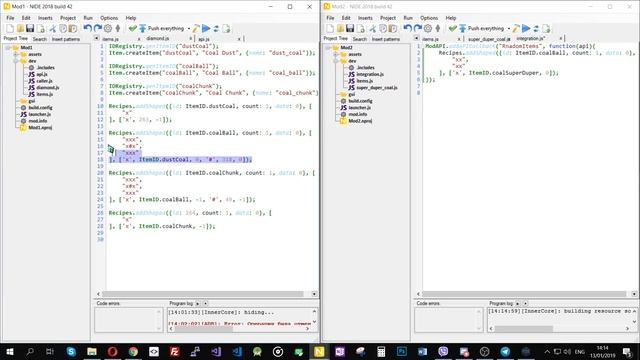Click blue Run play icon in Mod2 toolbar
The height and width of the screenshot is (360, 640).
pos(526,29)
